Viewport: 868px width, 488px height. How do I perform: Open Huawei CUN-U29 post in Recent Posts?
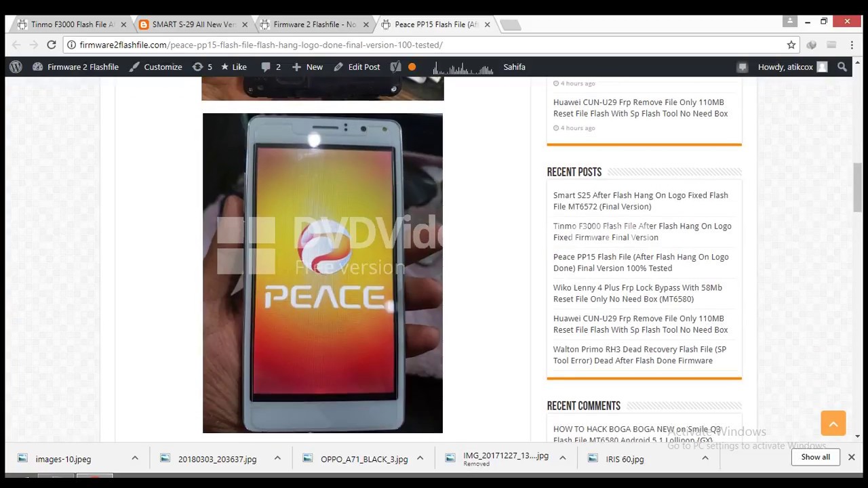click(x=640, y=324)
